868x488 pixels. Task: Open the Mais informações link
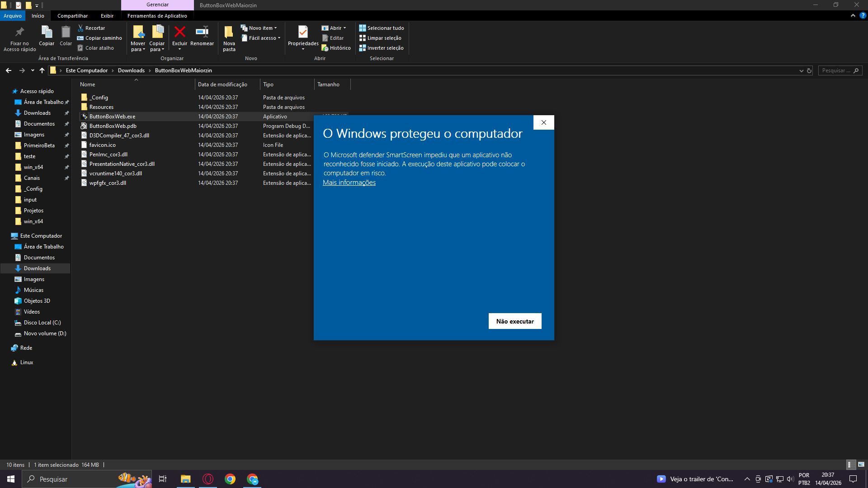pyautogui.click(x=349, y=183)
